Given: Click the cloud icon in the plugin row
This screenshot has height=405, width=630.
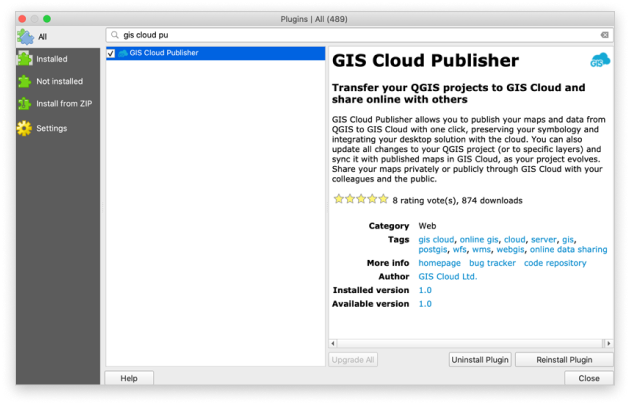Looking at the screenshot, I should click(123, 53).
